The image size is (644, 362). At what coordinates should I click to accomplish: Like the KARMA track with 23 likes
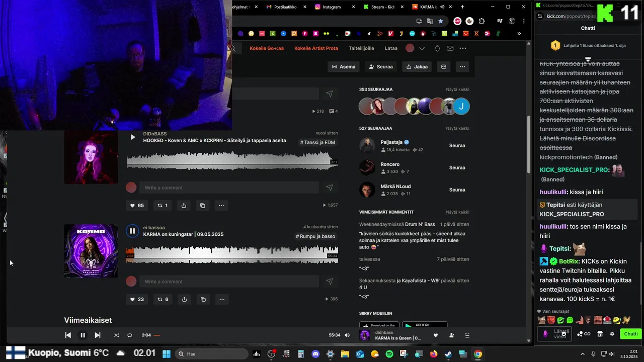click(x=137, y=299)
